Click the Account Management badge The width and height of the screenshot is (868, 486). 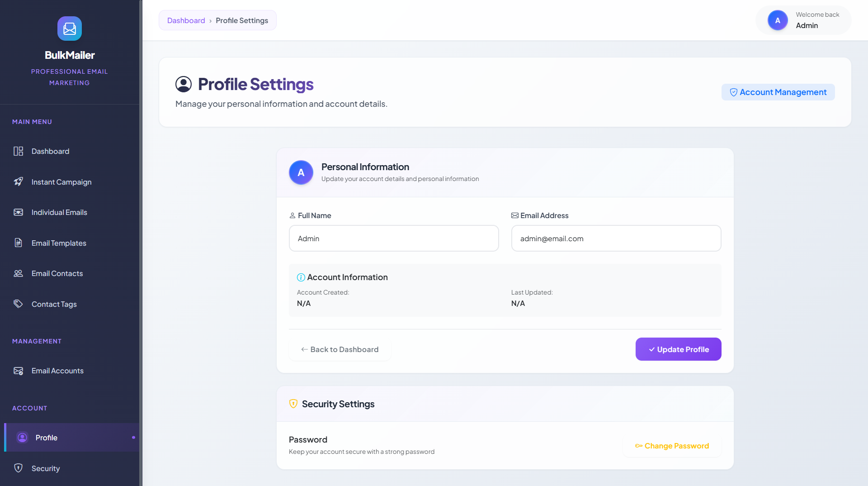point(778,92)
